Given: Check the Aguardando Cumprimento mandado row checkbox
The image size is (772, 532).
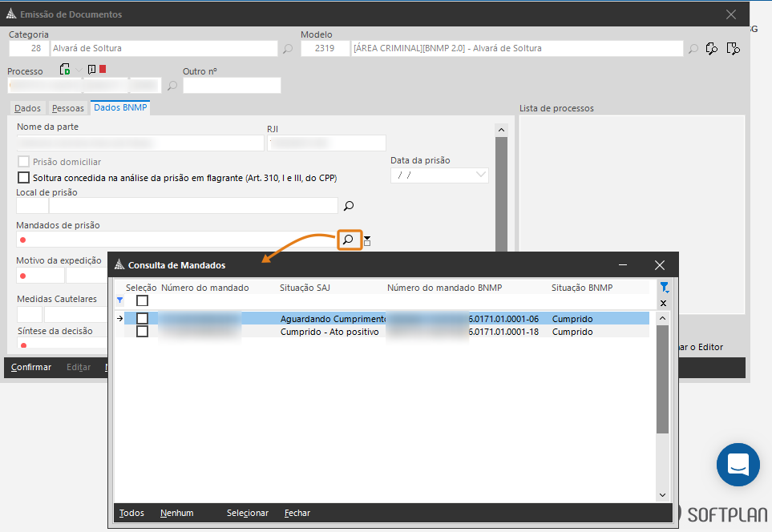Looking at the screenshot, I should point(142,319).
